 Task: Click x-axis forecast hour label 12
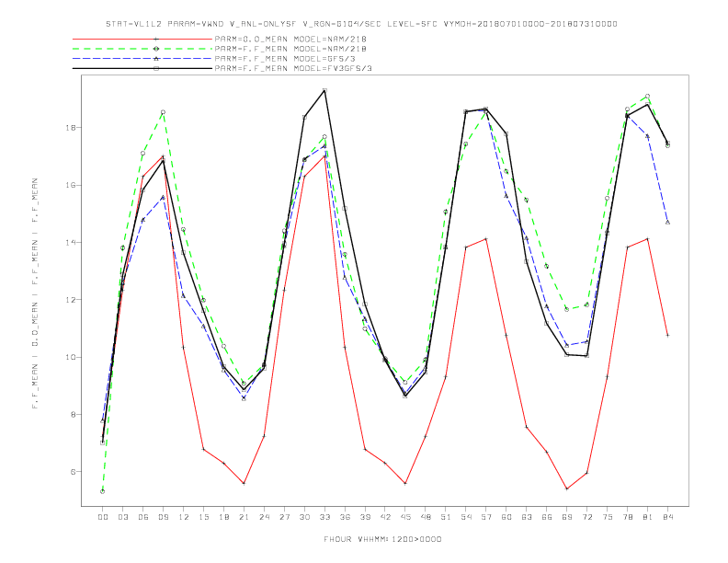click(x=184, y=517)
